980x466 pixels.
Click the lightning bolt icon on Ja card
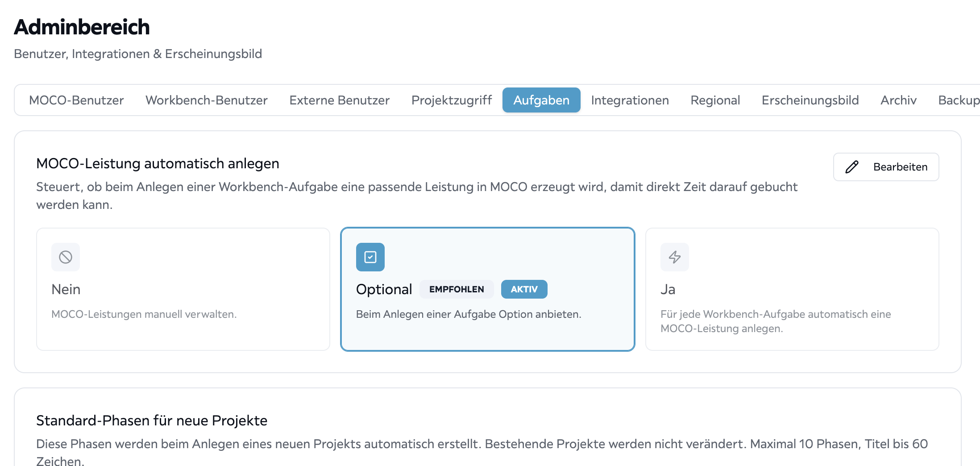[675, 257]
